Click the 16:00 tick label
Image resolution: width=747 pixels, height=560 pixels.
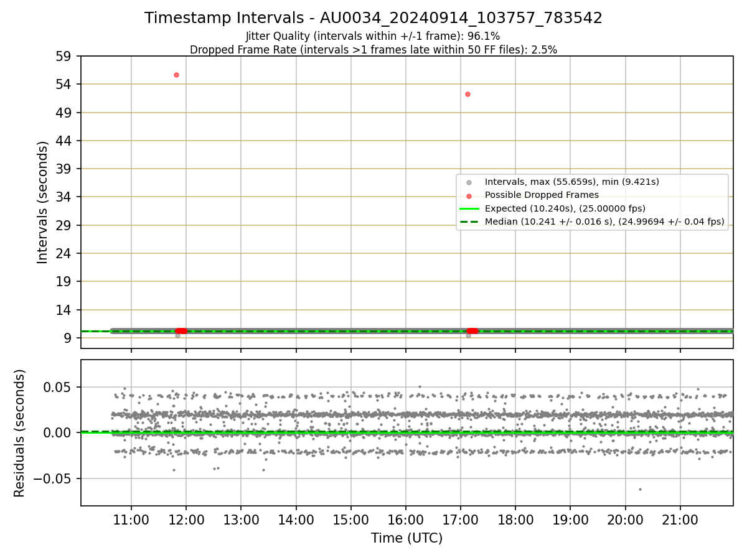(x=405, y=520)
